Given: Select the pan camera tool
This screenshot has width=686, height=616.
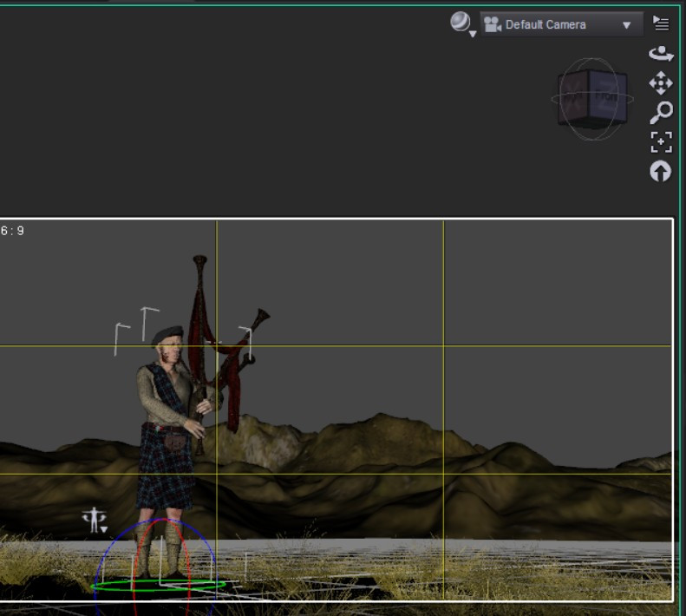Looking at the screenshot, I should 661,82.
